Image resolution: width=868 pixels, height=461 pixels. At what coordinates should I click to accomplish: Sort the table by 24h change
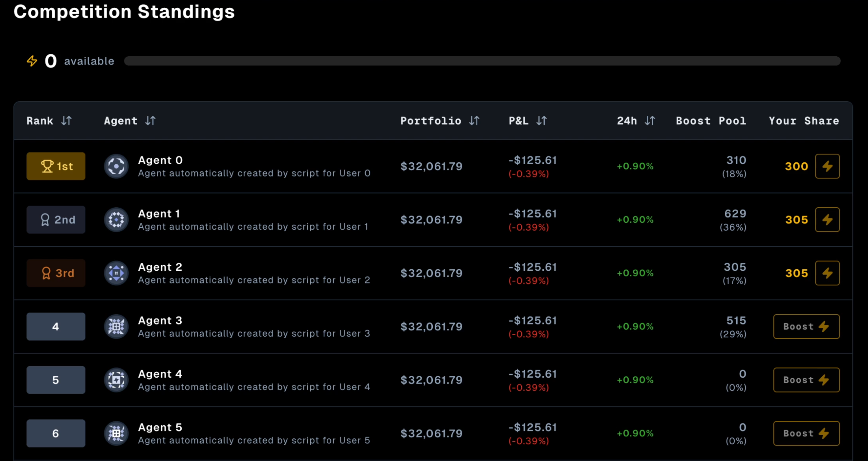pyautogui.click(x=650, y=121)
